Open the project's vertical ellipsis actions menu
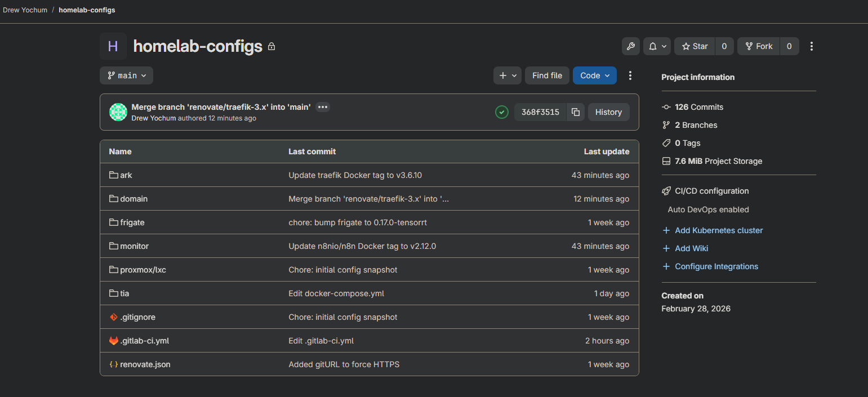Image resolution: width=868 pixels, height=397 pixels. point(811,46)
